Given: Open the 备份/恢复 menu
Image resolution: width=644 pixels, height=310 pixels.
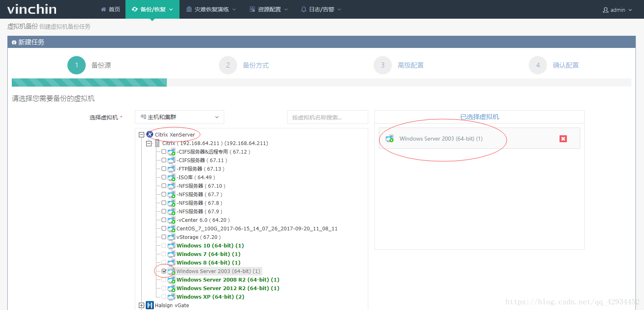Looking at the screenshot, I should [x=152, y=9].
